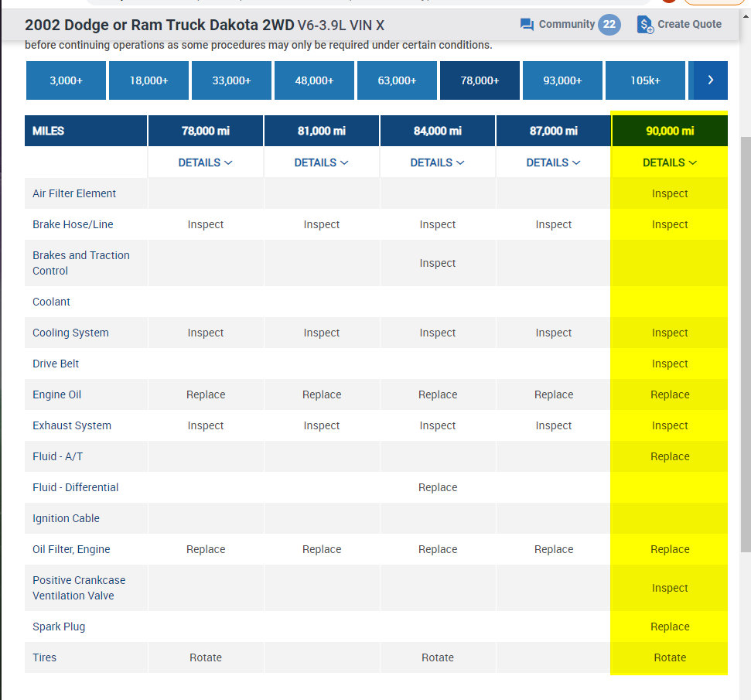
Task: Select the 3,000+ mileage tab
Action: (x=66, y=80)
